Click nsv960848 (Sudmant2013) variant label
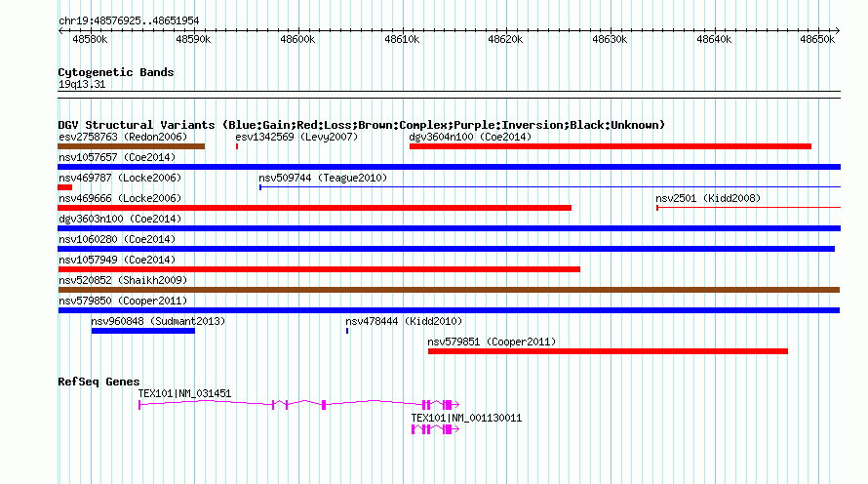This screenshot has width=868, height=484. [158, 321]
